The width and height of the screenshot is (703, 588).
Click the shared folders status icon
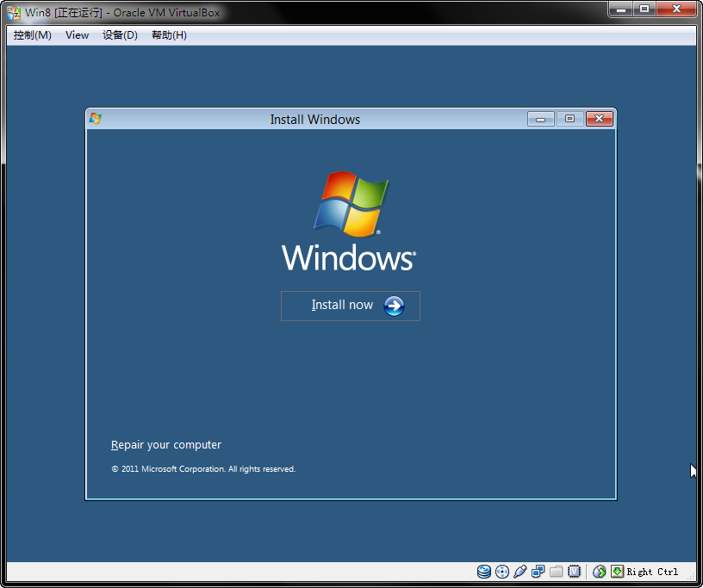[x=556, y=572]
